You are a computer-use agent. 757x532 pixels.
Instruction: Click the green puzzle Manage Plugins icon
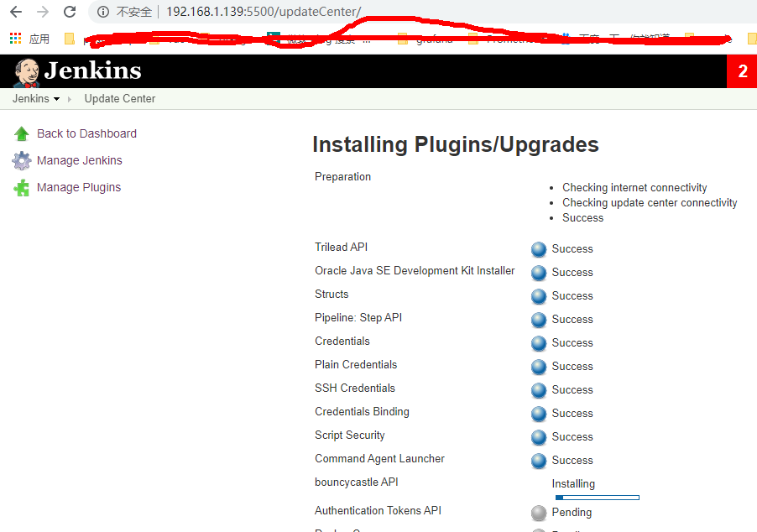[21, 188]
